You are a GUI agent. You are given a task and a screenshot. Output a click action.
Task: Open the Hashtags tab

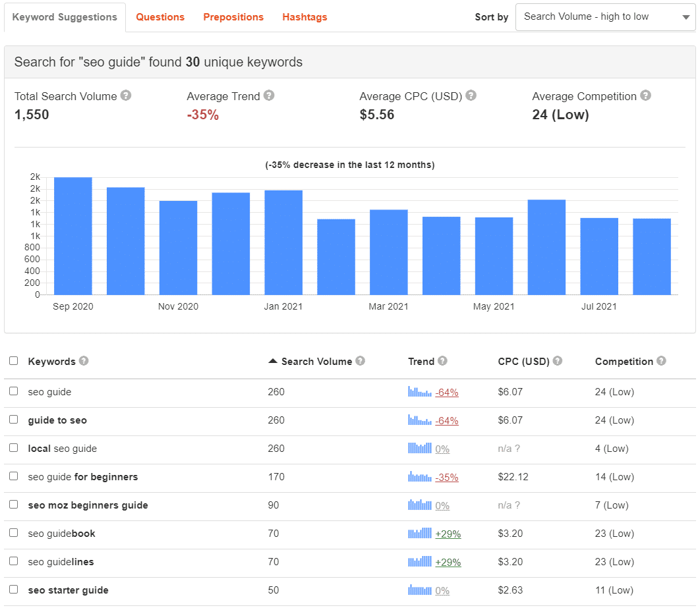[x=305, y=17]
